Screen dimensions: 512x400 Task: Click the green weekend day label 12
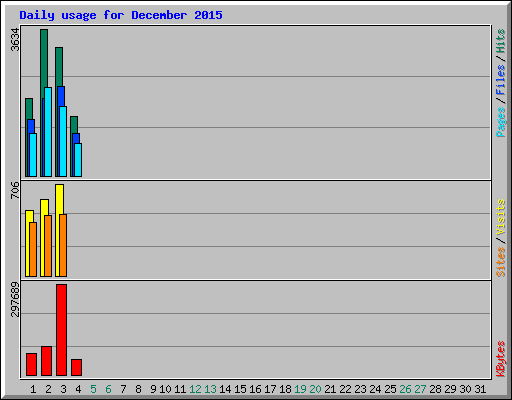coord(195,389)
